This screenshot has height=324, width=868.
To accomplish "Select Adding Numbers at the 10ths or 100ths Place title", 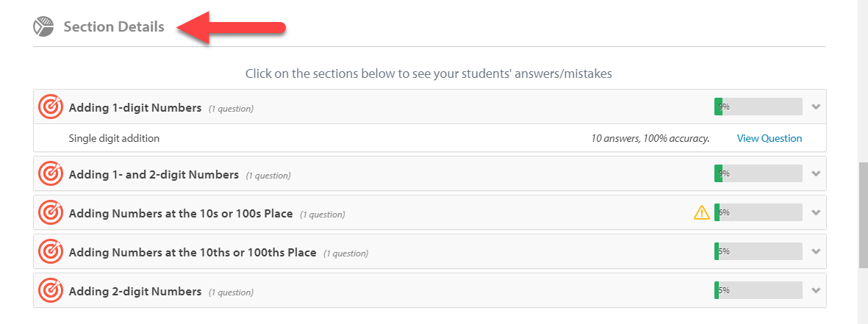I will pos(193,252).
